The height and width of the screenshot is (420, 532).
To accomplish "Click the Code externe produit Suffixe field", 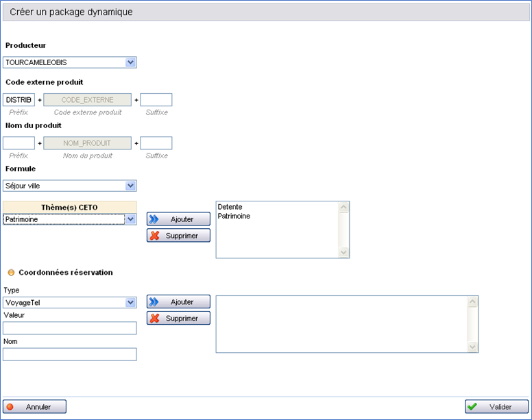I will click(x=156, y=100).
